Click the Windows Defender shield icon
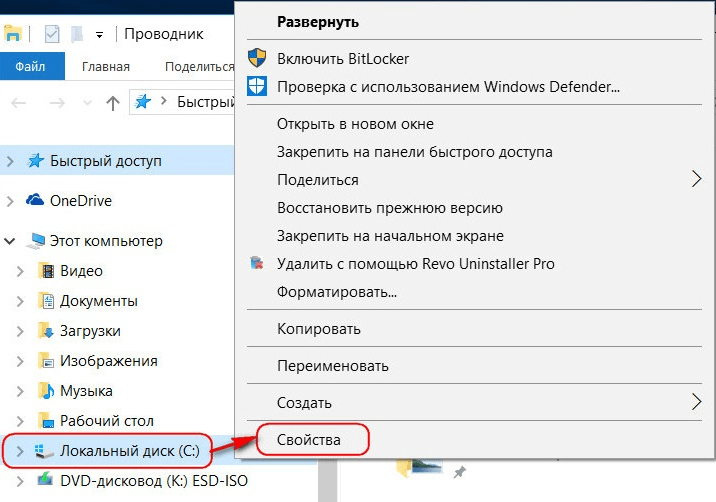The height and width of the screenshot is (502, 716). click(x=257, y=87)
